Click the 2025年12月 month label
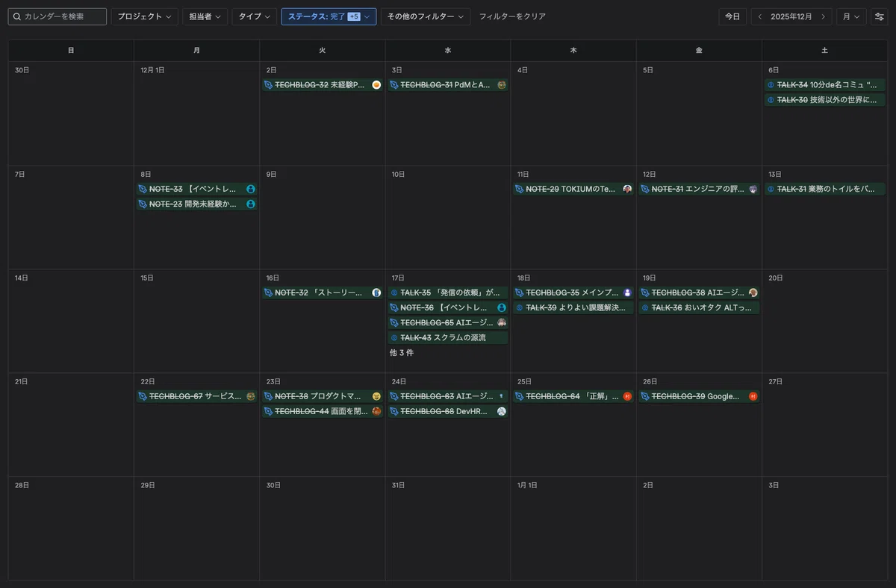 coord(791,16)
